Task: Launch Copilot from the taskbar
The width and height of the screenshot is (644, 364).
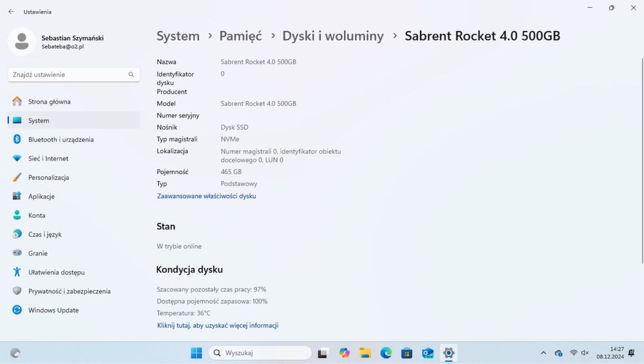Action: click(x=344, y=352)
